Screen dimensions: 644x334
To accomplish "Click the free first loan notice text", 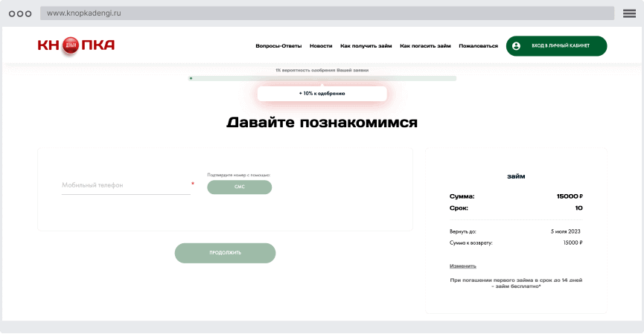I will click(516, 283).
